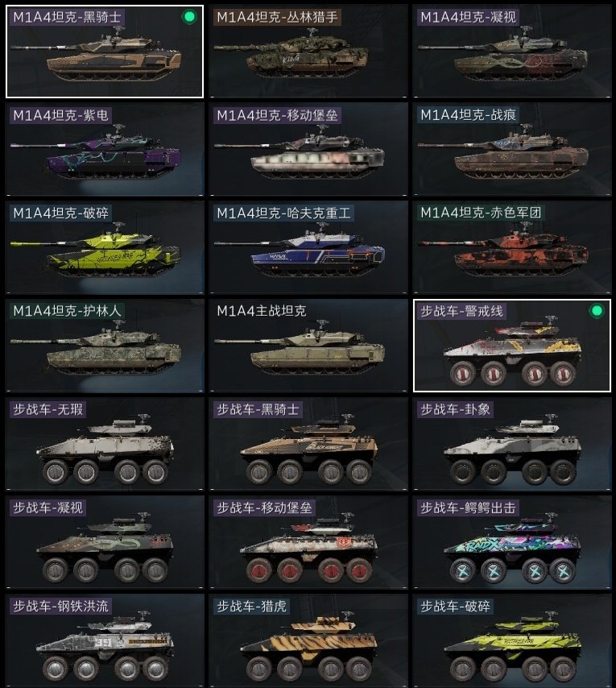Pick the 步战车-移动堡垒 red-wheeled skin
The width and height of the screenshot is (616, 688).
coord(308,542)
